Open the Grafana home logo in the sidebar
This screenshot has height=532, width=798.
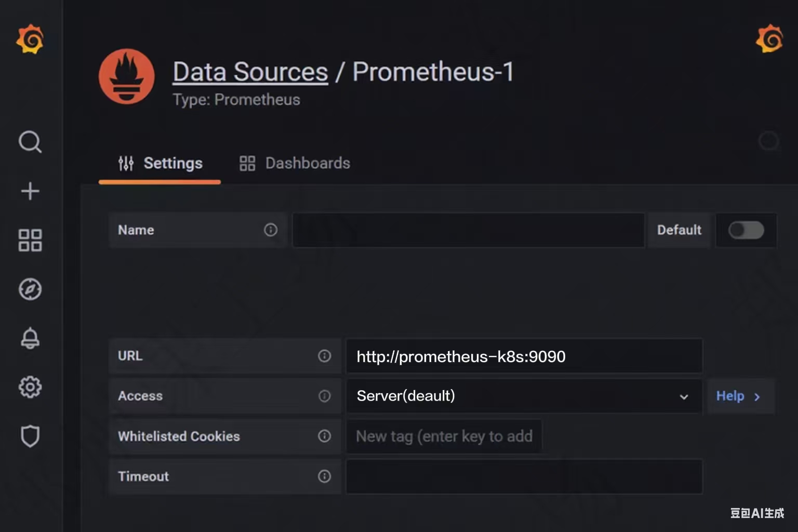coord(30,39)
